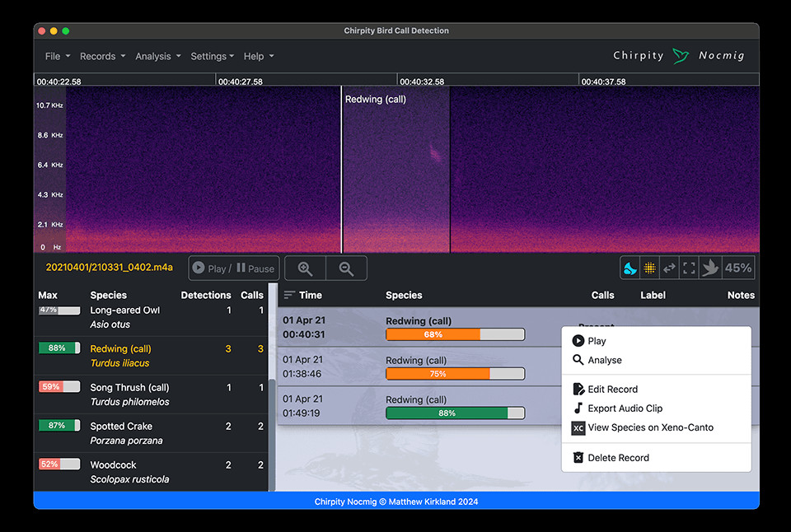Choose Edit Record in context menu
The width and height of the screenshot is (791, 532).
coord(657,390)
